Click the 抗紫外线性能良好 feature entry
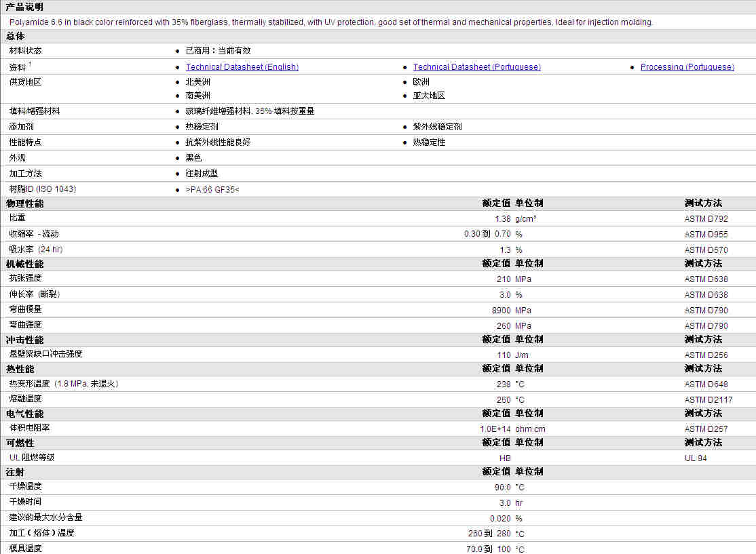Image resolution: width=756 pixels, height=554 pixels. [218, 142]
